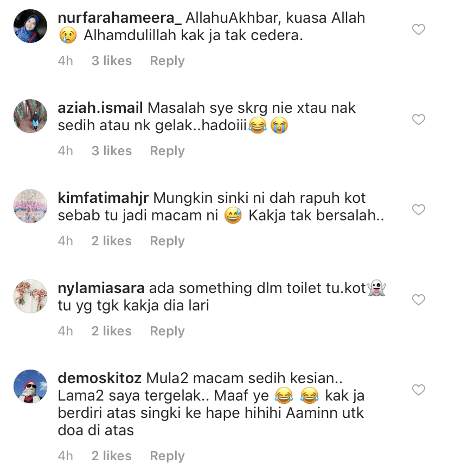Heart the nylamiasara comment

point(418,300)
